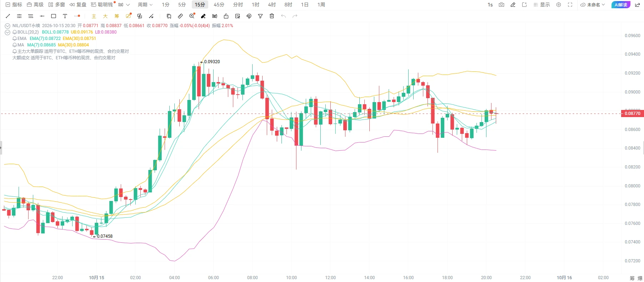Switch to the 45分 timeframe
This screenshot has height=282, width=644.
coord(219,5)
